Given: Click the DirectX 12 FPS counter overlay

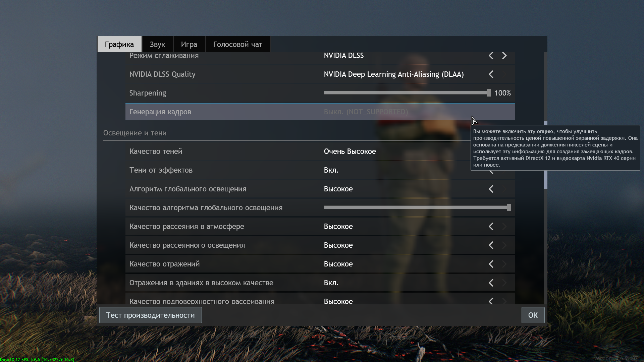Looking at the screenshot, I should [37, 359].
